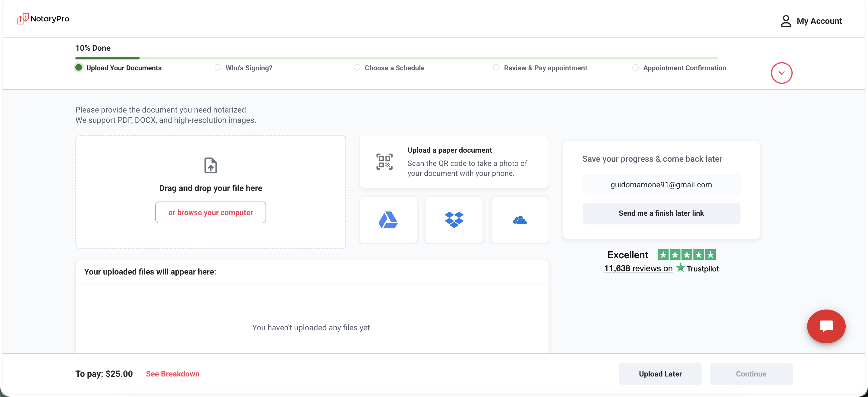Screen dimensions: 868x397
Task: Click the QR code scan icon
Action: pos(385,162)
